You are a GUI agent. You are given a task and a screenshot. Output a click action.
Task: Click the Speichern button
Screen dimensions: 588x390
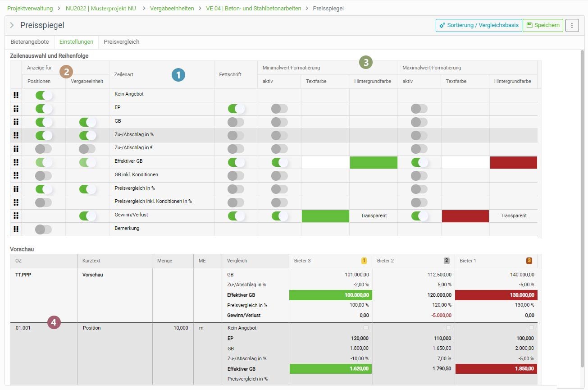click(543, 25)
